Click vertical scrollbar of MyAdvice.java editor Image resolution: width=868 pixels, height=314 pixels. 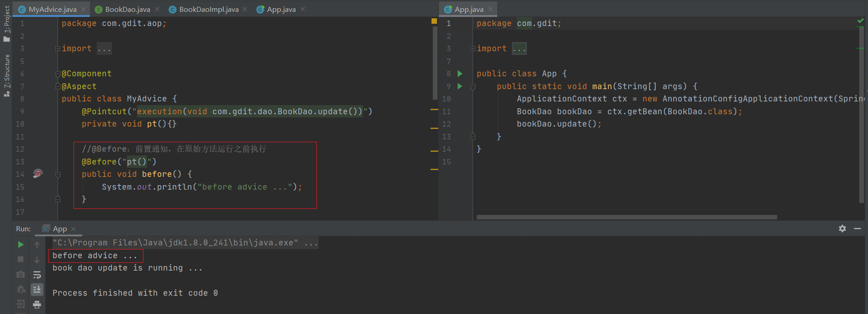click(435, 63)
